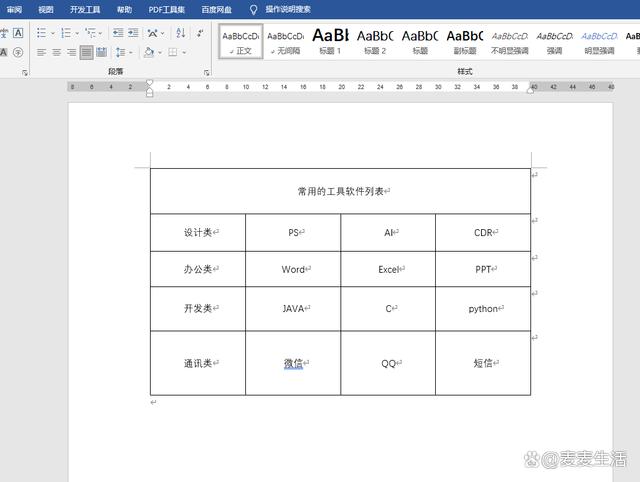Open 百度网盘 tab
640x482 pixels.
[216, 9]
